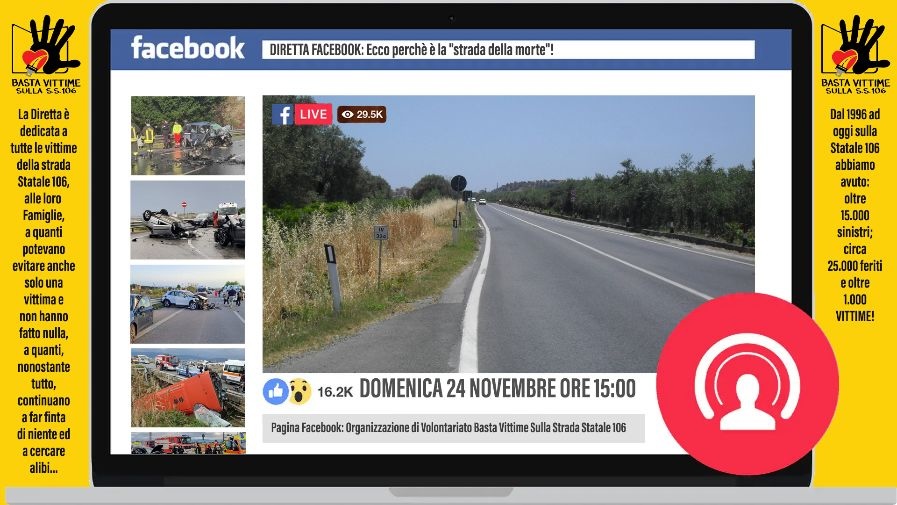
Task: Open the thumbnail of damaged white car on road
Action: tap(188, 304)
